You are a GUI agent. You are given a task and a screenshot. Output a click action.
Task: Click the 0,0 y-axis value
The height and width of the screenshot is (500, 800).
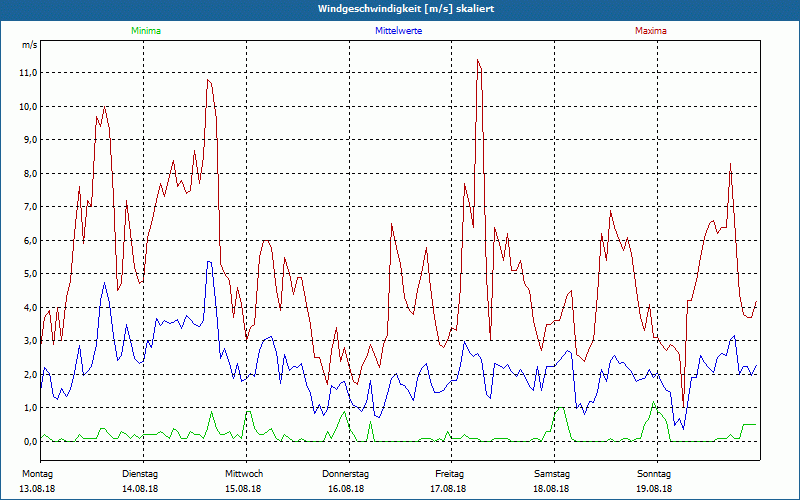click(30, 441)
